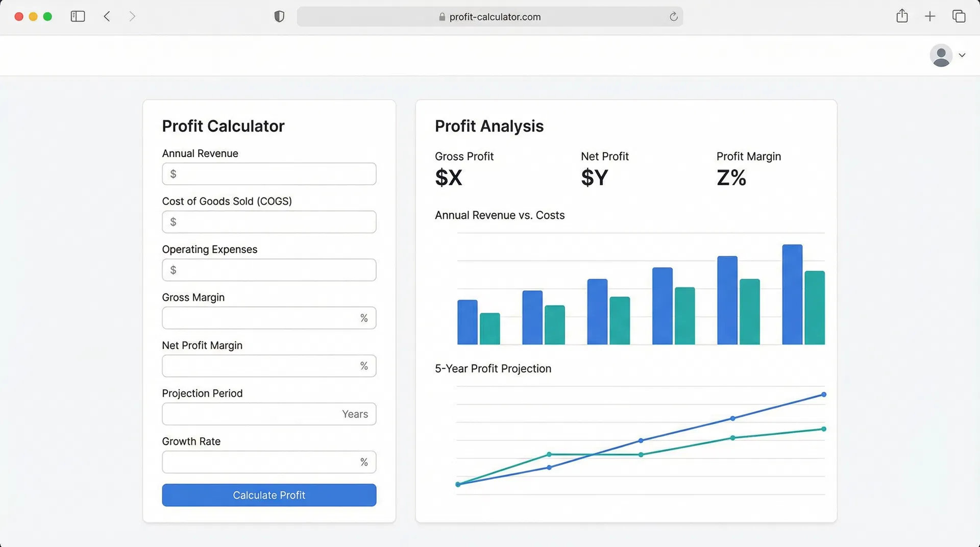Focus the Cost of Goods Sold field
This screenshot has width=980, height=547.
[x=269, y=222]
